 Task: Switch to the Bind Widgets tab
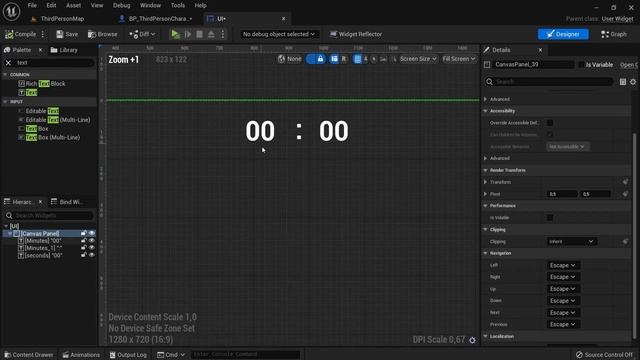pyautogui.click(x=67, y=202)
